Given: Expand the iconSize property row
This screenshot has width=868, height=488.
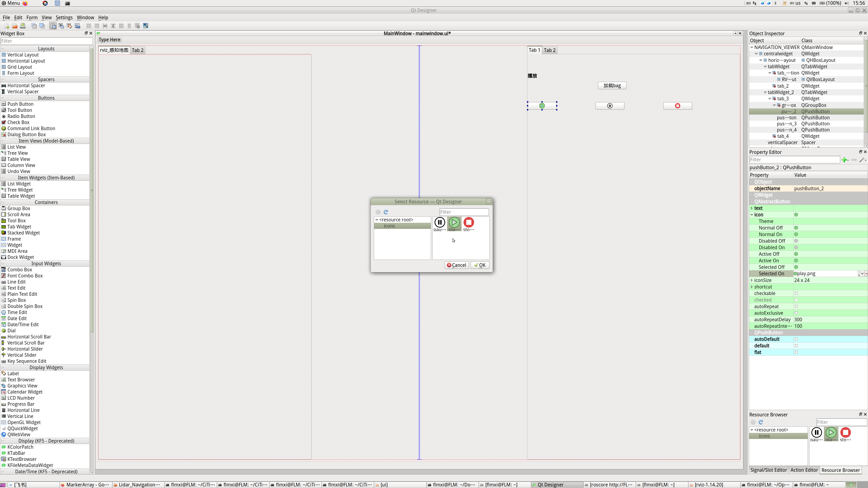Looking at the screenshot, I should coord(752,280).
